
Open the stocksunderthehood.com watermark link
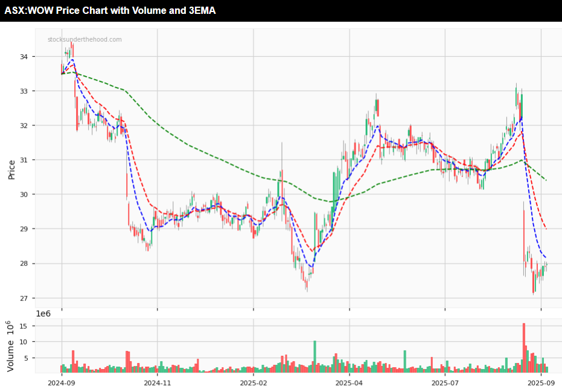tap(85, 40)
